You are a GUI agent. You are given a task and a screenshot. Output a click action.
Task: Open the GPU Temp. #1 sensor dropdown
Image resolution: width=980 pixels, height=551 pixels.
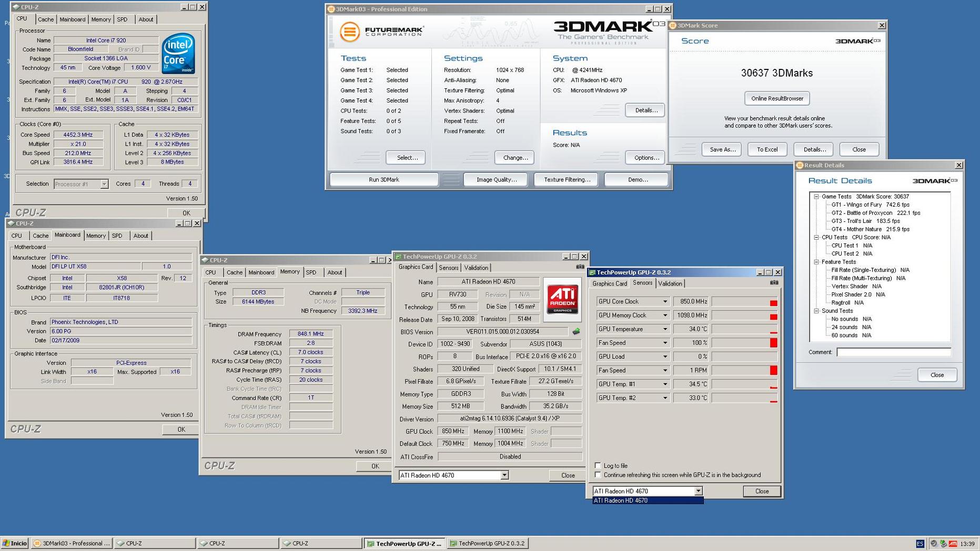click(x=665, y=384)
